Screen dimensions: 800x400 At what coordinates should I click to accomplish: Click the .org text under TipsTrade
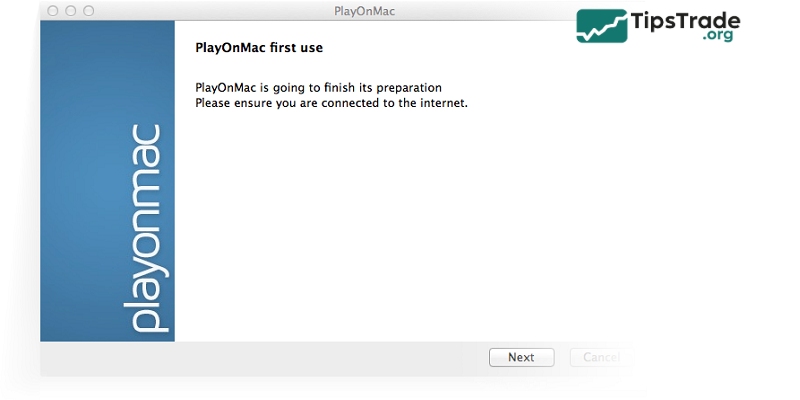719,37
